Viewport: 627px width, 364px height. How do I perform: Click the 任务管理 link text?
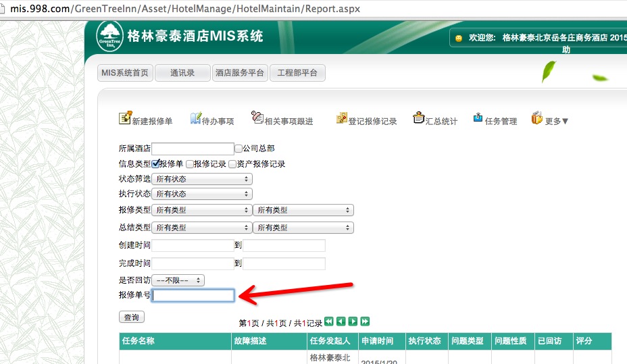501,121
